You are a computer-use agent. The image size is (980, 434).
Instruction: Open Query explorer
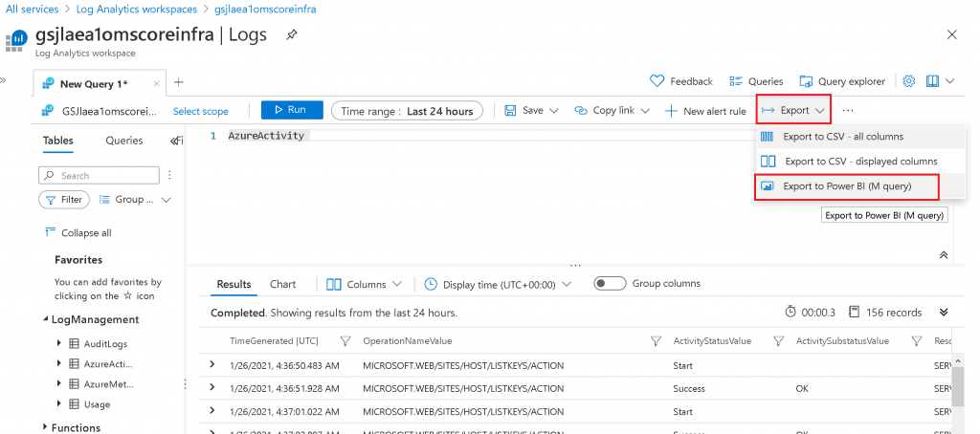tap(842, 81)
